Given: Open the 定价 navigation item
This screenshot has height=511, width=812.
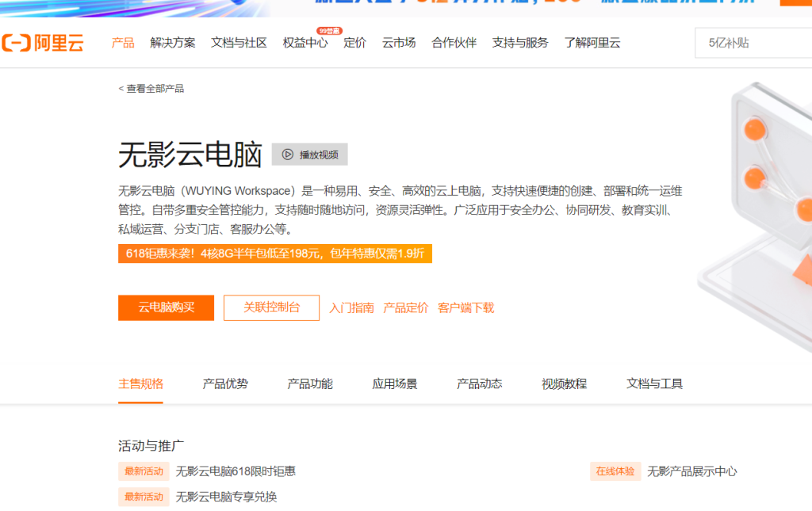Looking at the screenshot, I should 354,43.
